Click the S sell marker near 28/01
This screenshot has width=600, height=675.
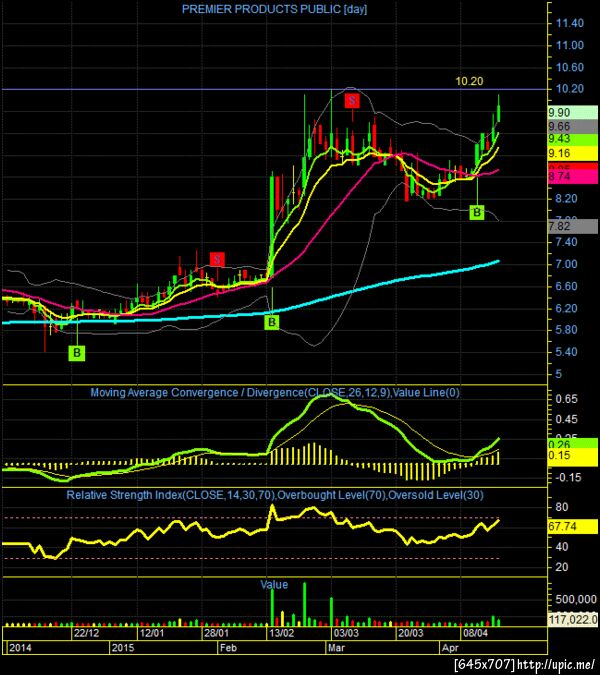pyautogui.click(x=217, y=260)
